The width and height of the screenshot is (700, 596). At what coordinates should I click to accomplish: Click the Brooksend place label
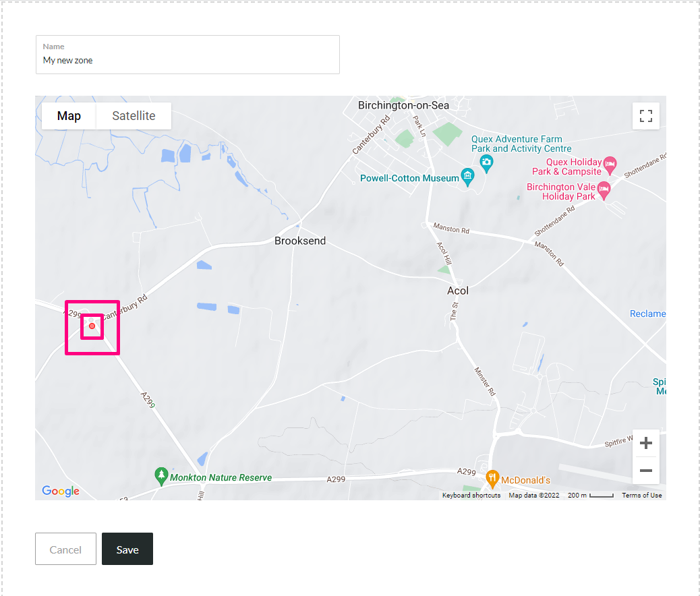coord(300,241)
